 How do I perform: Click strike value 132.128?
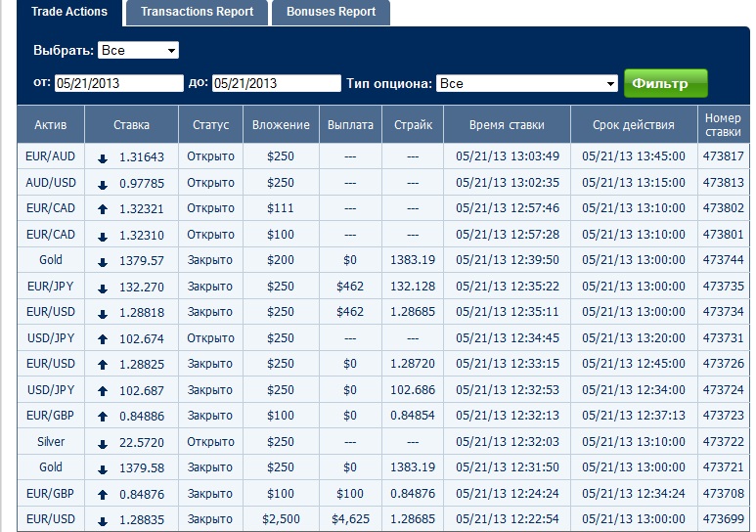tap(413, 286)
